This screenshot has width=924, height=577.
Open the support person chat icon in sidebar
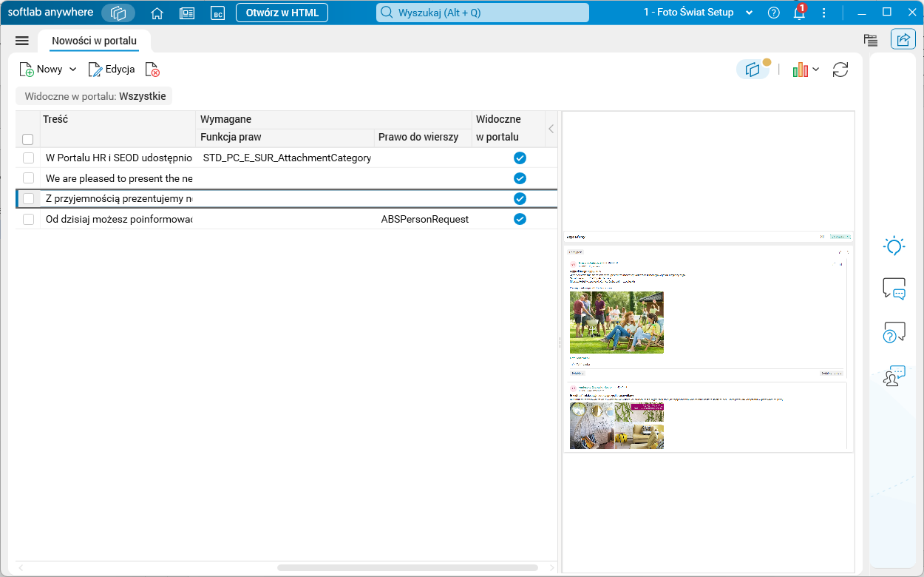(894, 376)
